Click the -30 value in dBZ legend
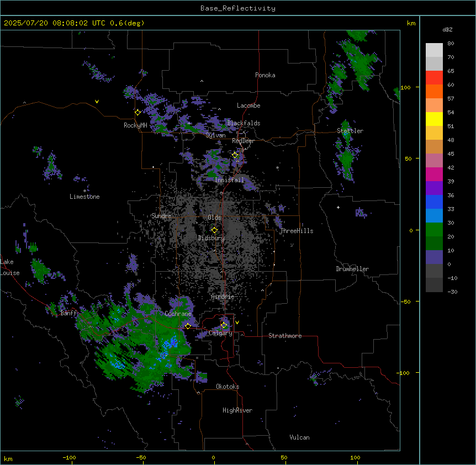This screenshot has width=476, height=465. point(452,292)
